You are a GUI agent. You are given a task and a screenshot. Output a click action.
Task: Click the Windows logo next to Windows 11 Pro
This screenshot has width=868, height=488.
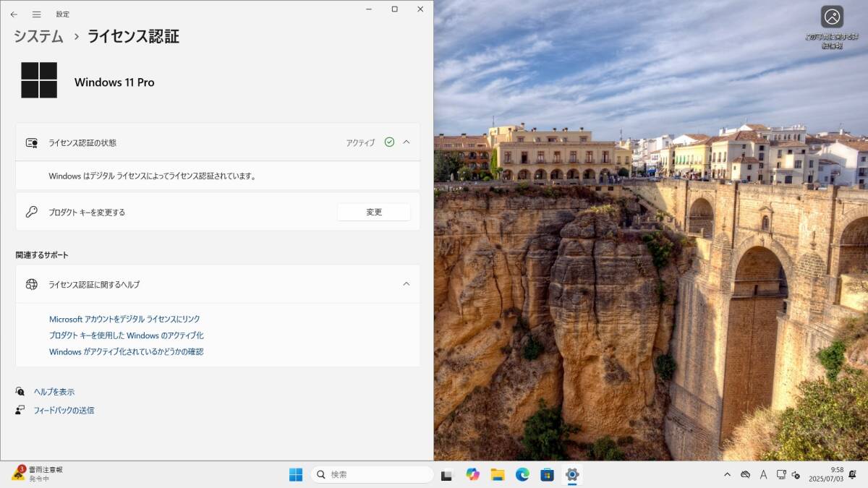(39, 80)
